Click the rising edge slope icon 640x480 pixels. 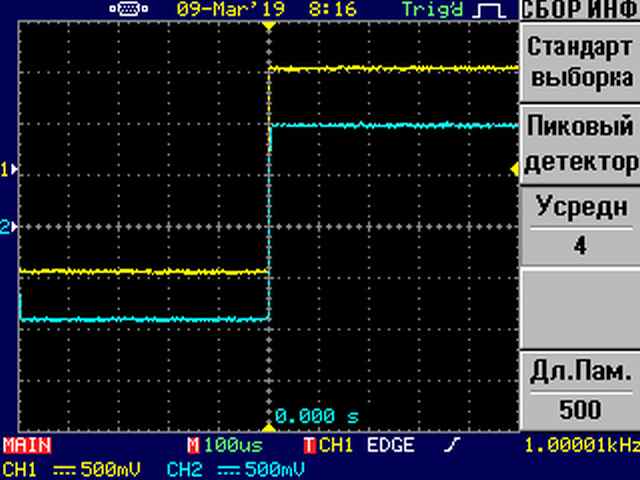tap(452, 445)
